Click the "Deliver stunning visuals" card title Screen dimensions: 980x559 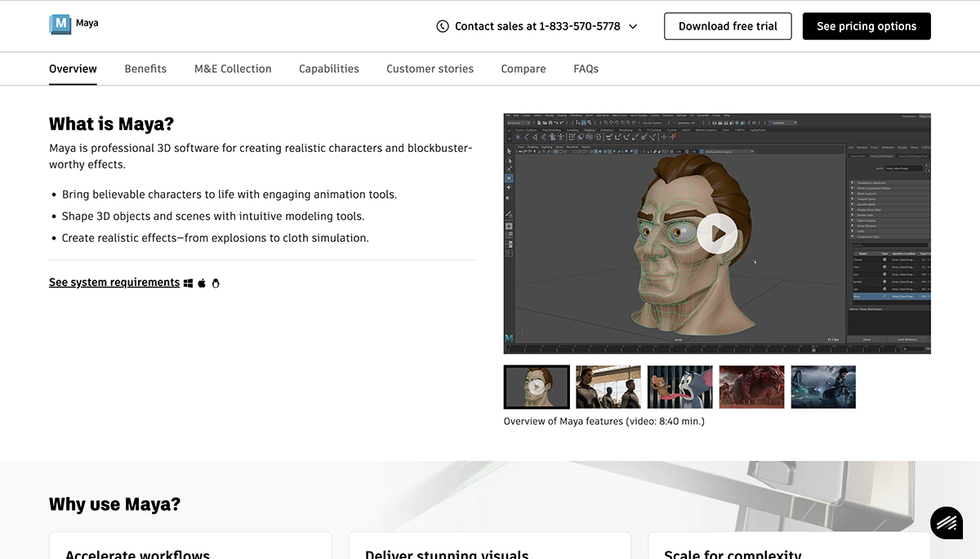[x=447, y=554]
